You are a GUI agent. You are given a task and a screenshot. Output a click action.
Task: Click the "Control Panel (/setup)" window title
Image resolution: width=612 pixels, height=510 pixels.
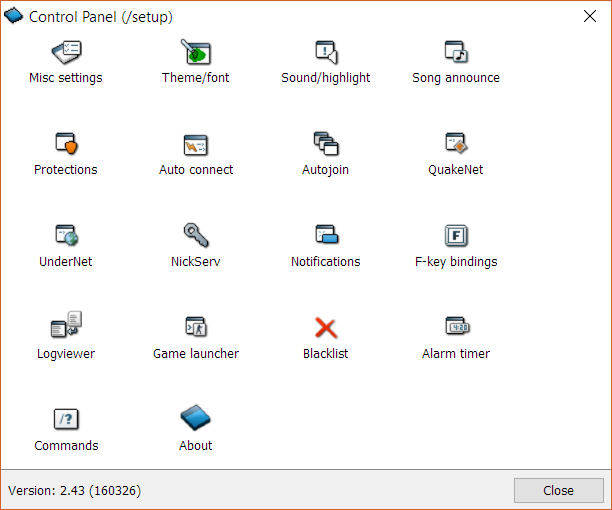point(101,17)
